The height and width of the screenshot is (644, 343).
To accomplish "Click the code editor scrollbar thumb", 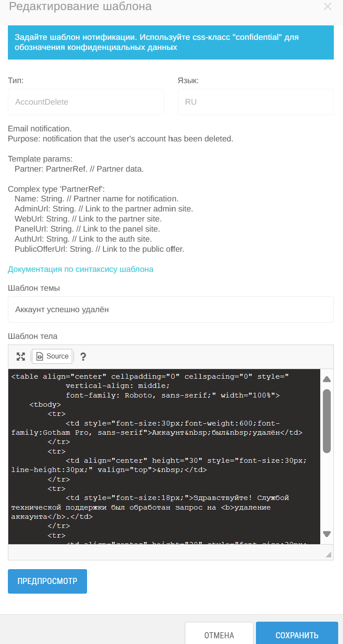I will (326, 421).
